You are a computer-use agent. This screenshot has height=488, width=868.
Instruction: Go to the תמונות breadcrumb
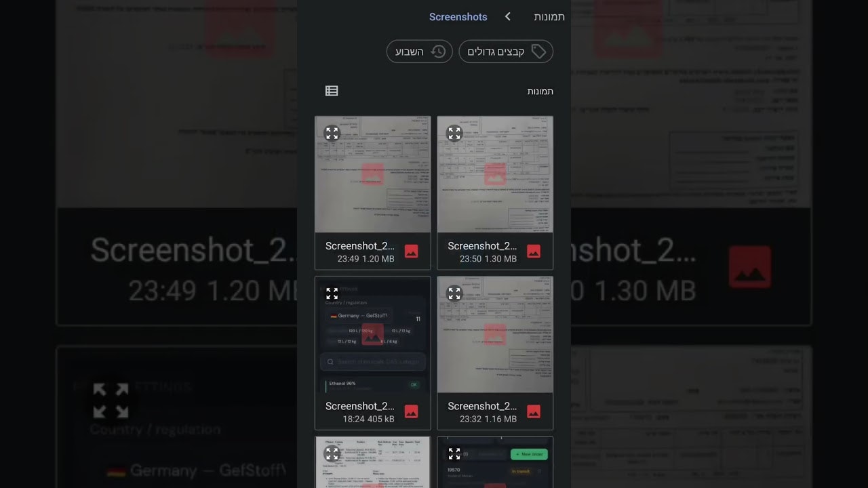(549, 17)
